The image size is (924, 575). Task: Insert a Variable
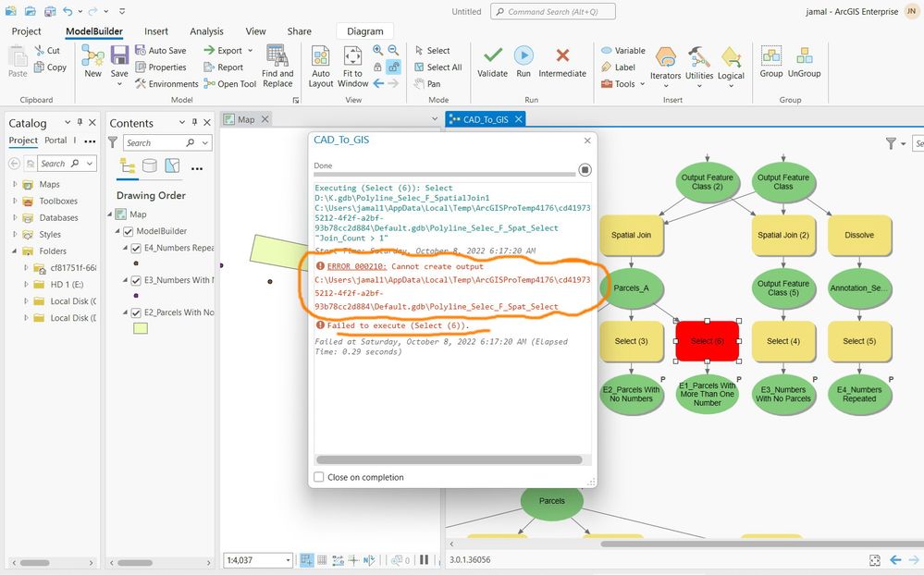[622, 51]
